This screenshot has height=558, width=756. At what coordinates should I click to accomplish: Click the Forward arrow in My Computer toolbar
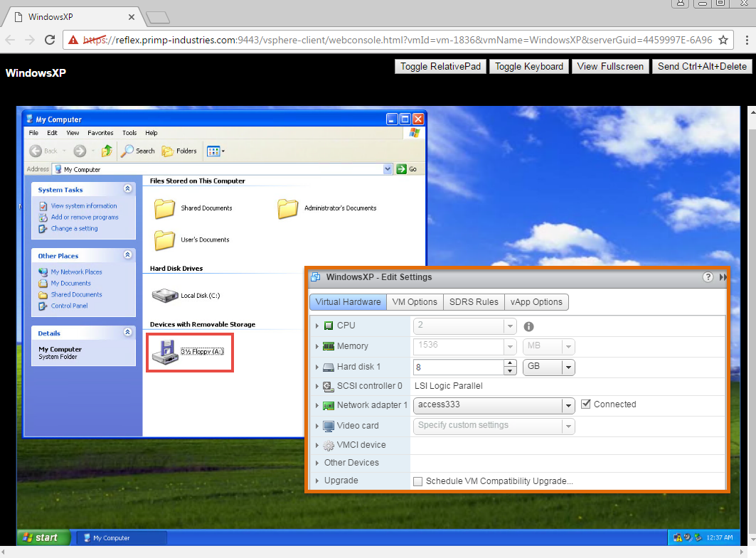click(x=80, y=151)
